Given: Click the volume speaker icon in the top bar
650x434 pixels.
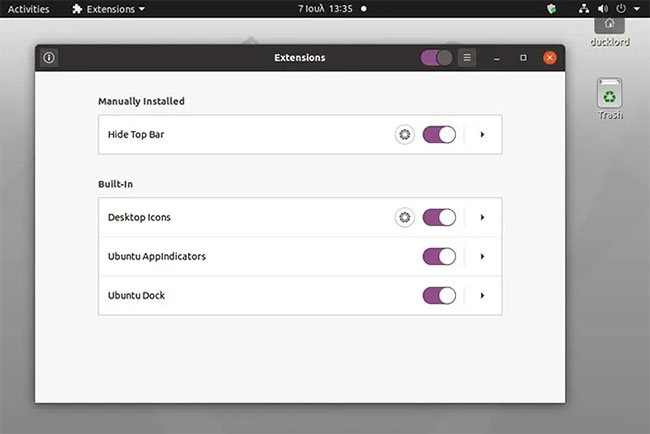Looking at the screenshot, I should (603, 9).
